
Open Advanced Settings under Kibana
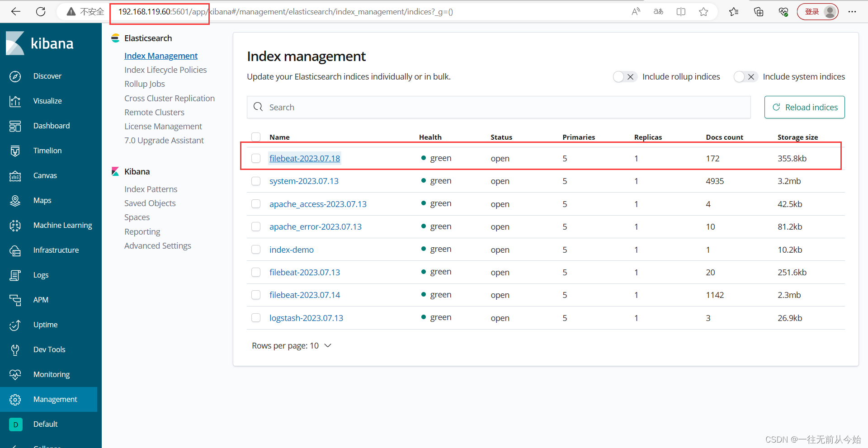158,246
